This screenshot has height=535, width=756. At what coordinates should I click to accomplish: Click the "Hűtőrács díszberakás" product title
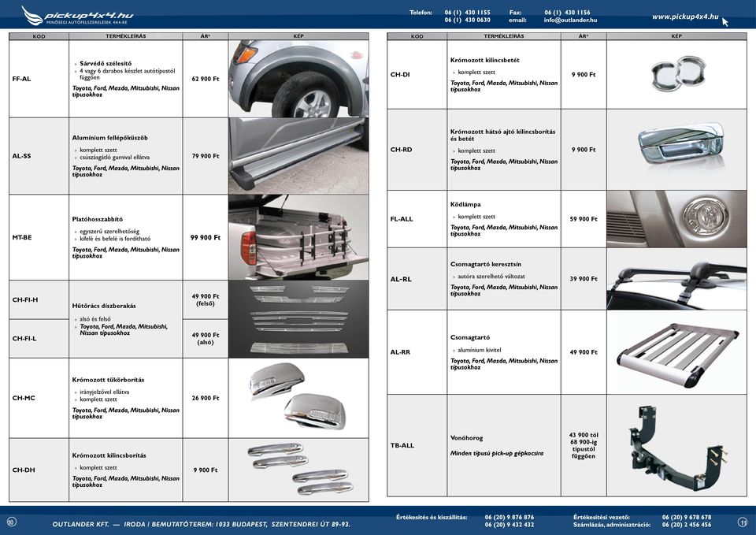104,306
